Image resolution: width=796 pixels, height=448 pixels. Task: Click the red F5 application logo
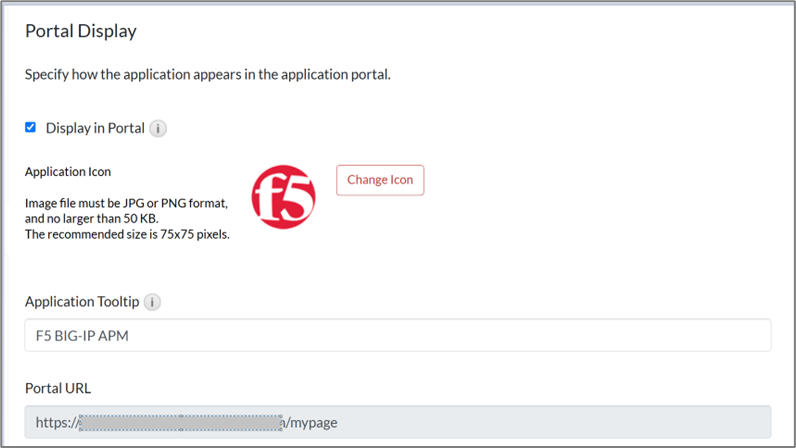pos(283,195)
